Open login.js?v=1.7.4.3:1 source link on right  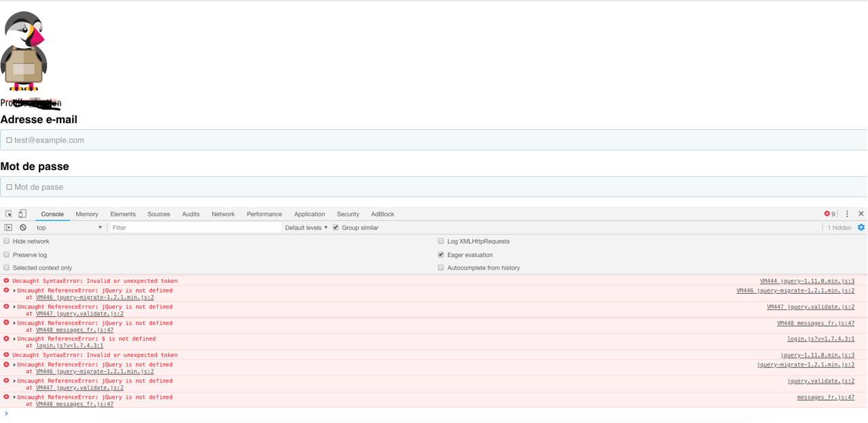click(821, 339)
